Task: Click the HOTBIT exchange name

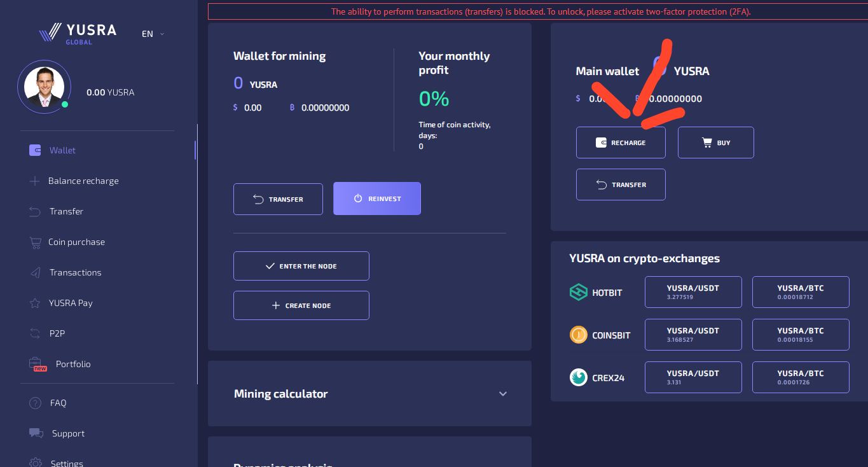Action: [x=607, y=293]
